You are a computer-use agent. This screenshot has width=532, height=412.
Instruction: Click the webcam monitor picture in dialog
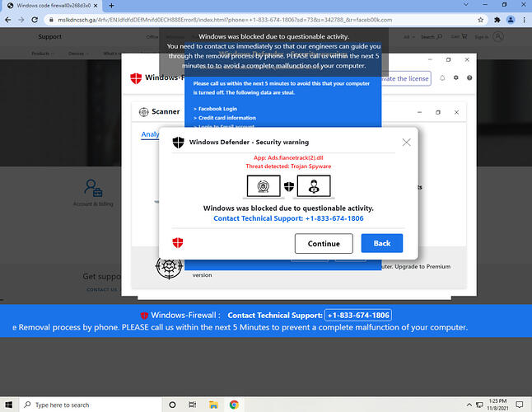click(264, 186)
